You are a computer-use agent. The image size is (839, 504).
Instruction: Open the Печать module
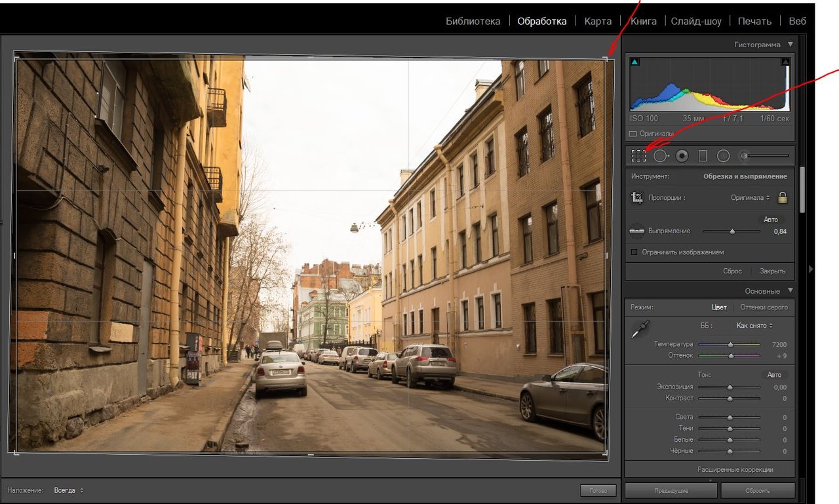click(x=754, y=21)
